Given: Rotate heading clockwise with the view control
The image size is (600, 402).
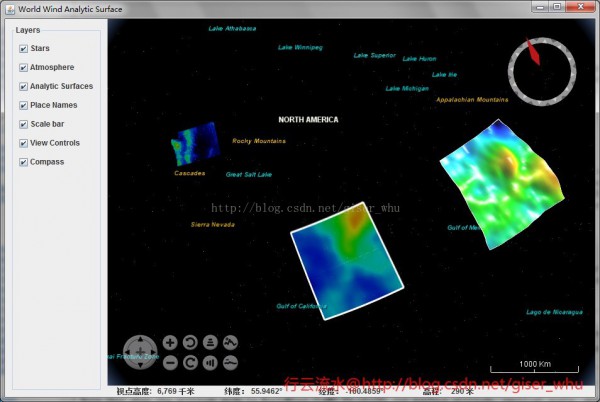Looking at the screenshot, I should [190, 363].
